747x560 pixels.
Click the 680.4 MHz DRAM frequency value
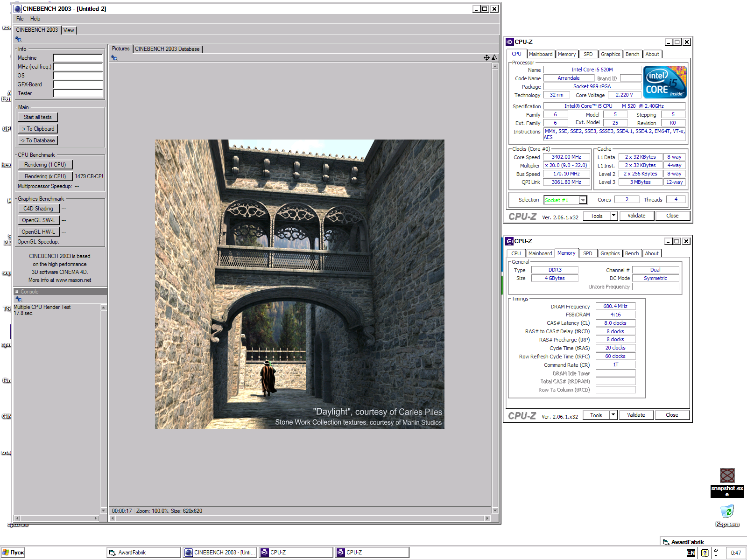(x=615, y=307)
